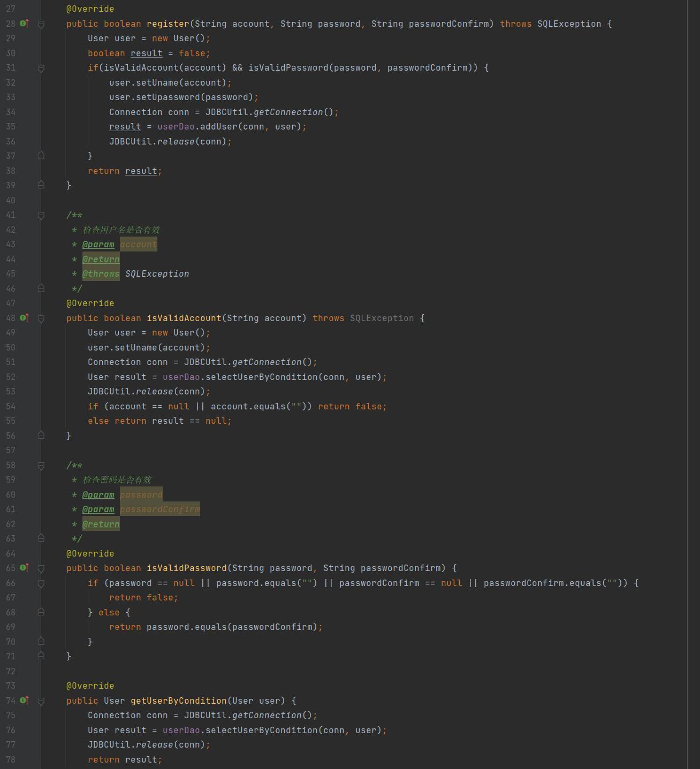The height and width of the screenshot is (769, 700).
Task: Click the register method name on line 28
Action: click(x=168, y=24)
